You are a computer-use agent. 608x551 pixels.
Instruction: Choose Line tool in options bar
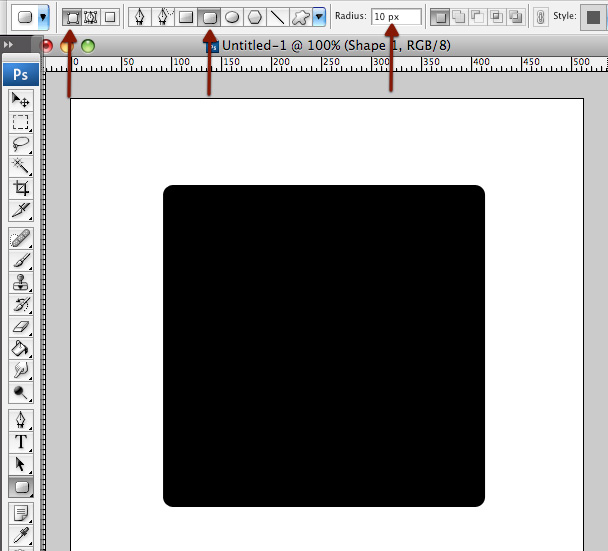coord(278,17)
